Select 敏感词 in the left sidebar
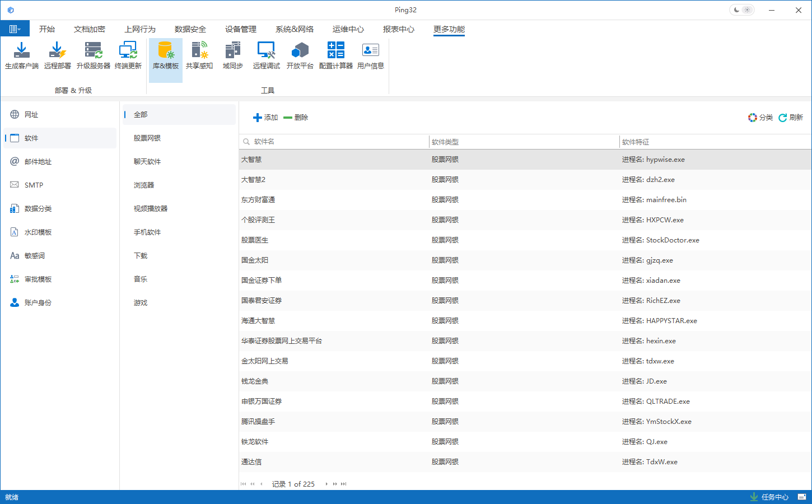This screenshot has width=812, height=504. 34,256
